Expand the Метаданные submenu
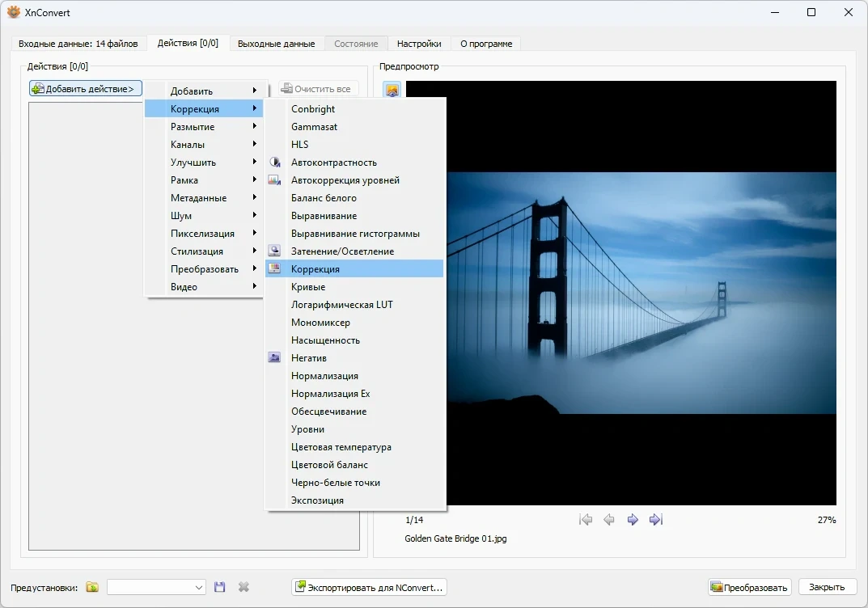 [204, 197]
